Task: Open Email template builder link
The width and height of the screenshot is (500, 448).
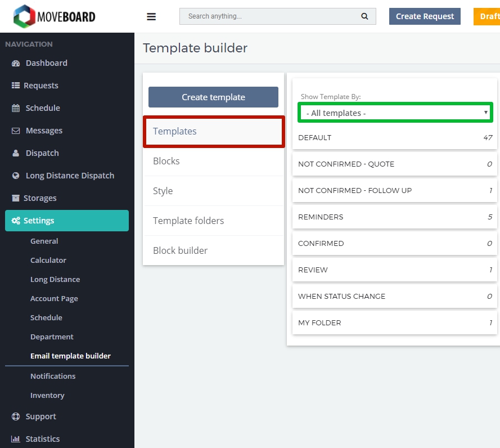Action: pyautogui.click(x=70, y=356)
